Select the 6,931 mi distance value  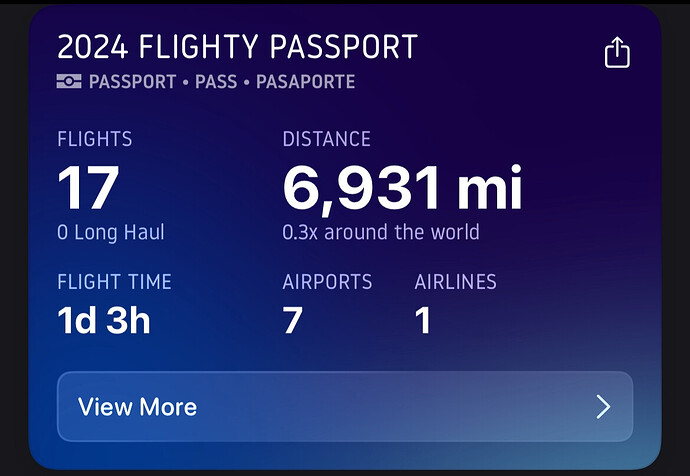tap(402, 187)
